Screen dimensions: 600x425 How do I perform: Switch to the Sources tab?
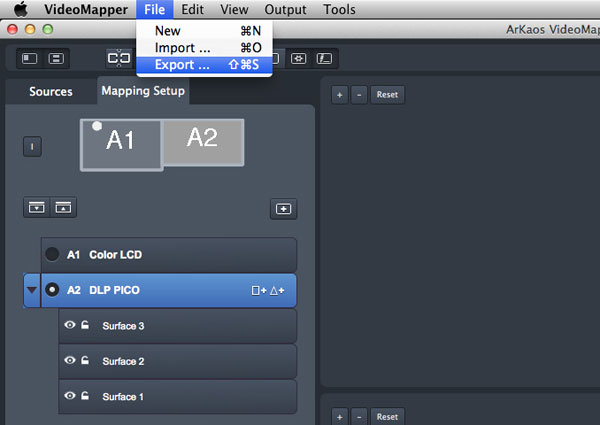51,91
